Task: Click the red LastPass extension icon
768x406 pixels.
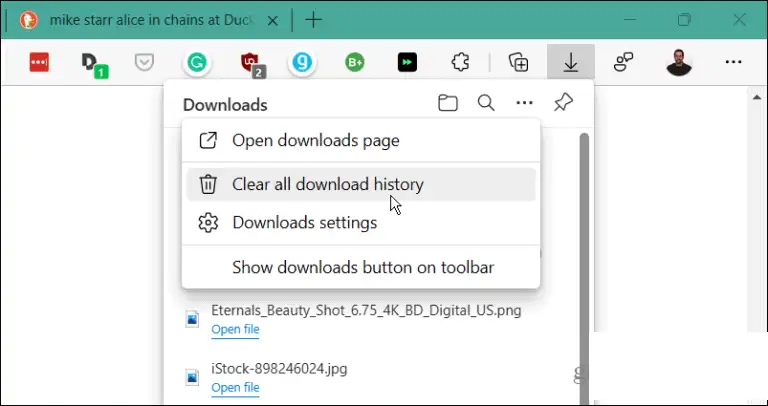Action: (39, 62)
